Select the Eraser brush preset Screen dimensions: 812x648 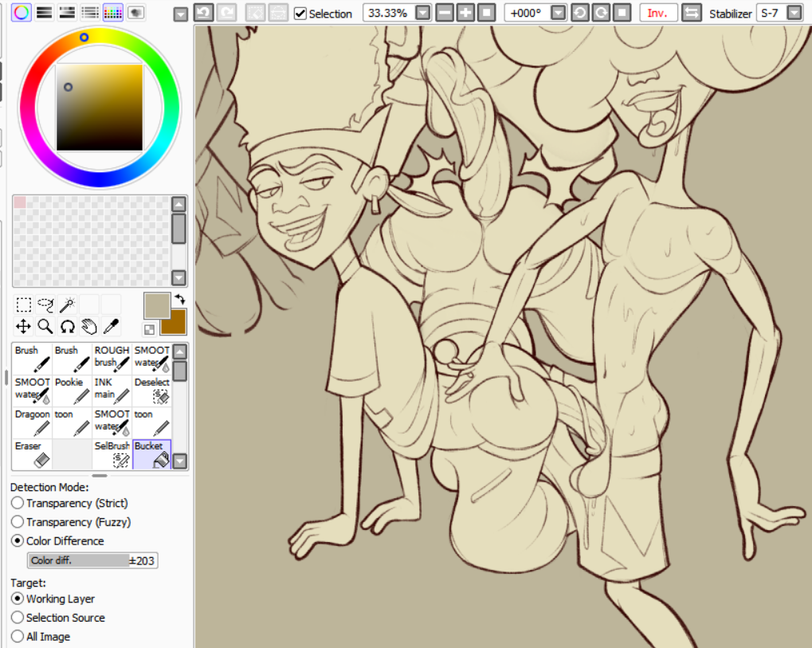[x=32, y=454]
